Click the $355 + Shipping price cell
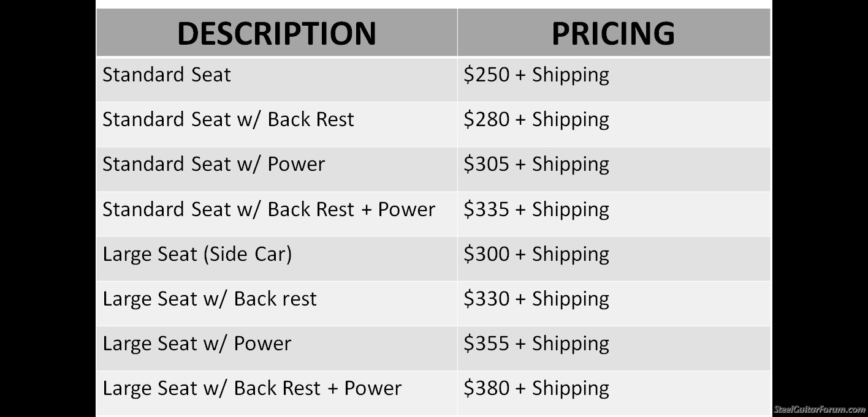This screenshot has width=868, height=417. [536, 344]
